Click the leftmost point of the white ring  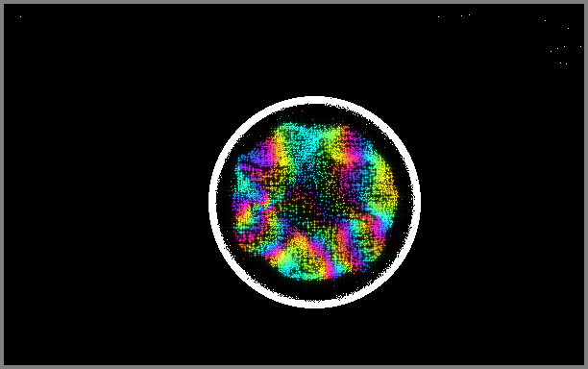pyautogui.click(x=212, y=202)
